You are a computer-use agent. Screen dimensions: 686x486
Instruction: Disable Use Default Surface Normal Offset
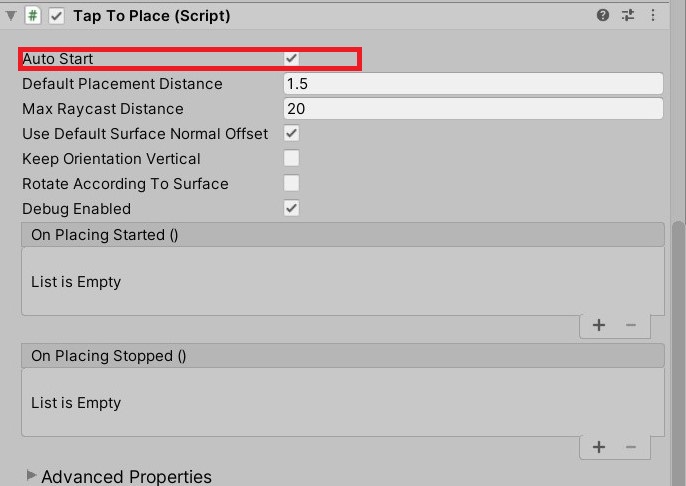click(x=291, y=133)
